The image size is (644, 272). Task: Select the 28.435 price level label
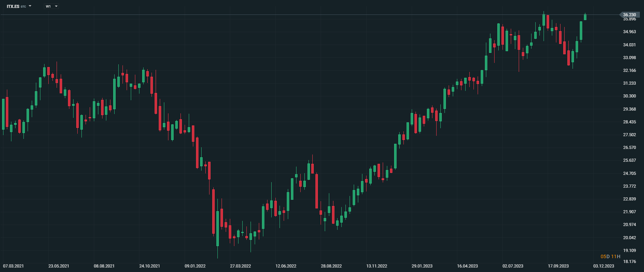tap(629, 122)
